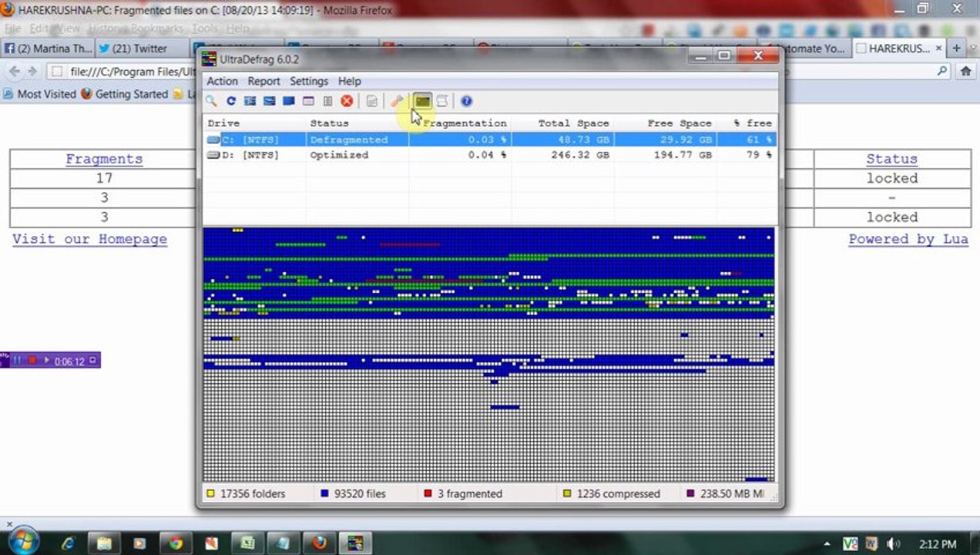Screen dimensions: 980x555
Task: Pause the screen recorder widget
Action: 17,360
